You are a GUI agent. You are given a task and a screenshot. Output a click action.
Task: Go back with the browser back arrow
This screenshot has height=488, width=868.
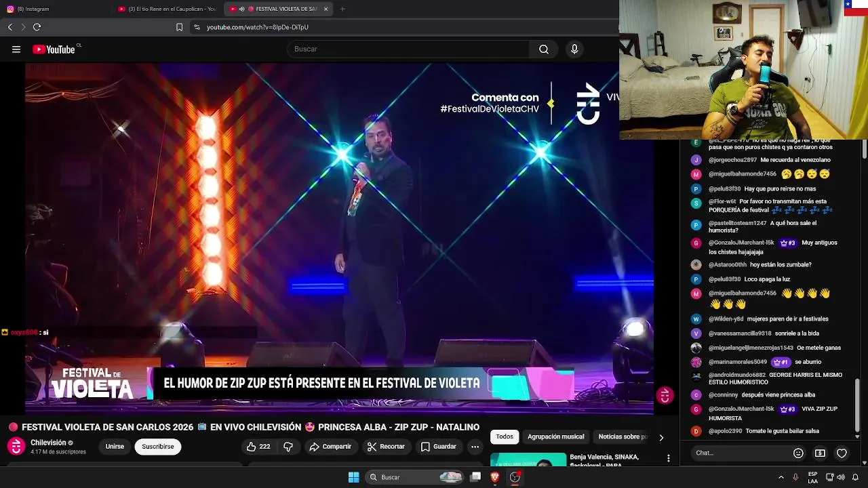click(x=9, y=27)
